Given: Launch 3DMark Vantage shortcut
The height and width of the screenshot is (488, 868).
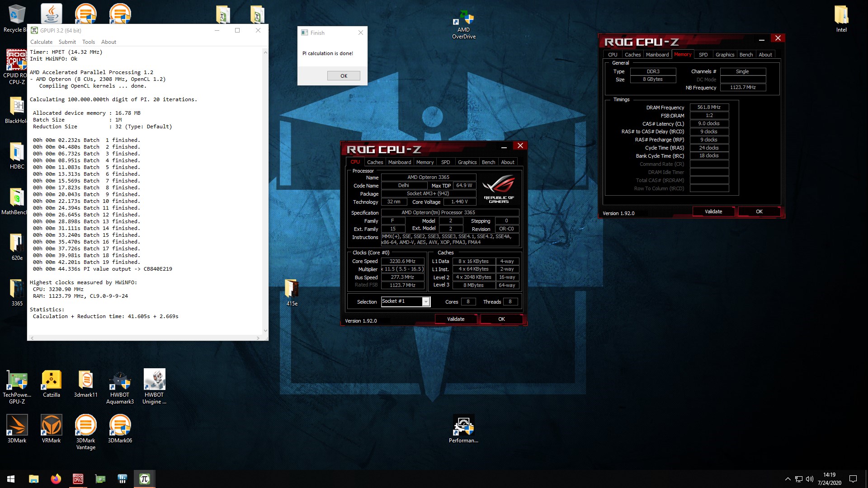Looking at the screenshot, I should pyautogui.click(x=85, y=432).
